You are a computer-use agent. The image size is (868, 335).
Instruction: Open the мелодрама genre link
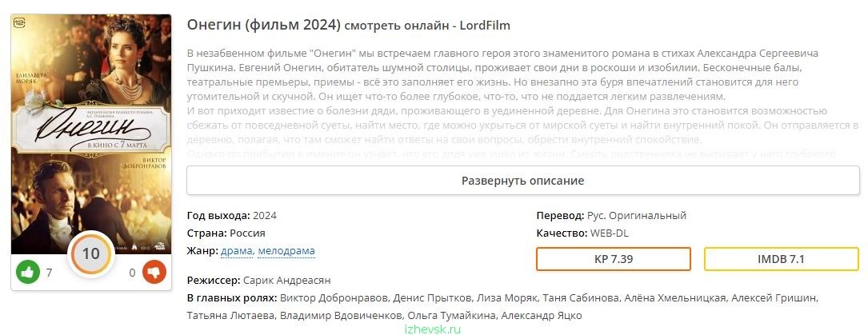pyautogui.click(x=286, y=251)
